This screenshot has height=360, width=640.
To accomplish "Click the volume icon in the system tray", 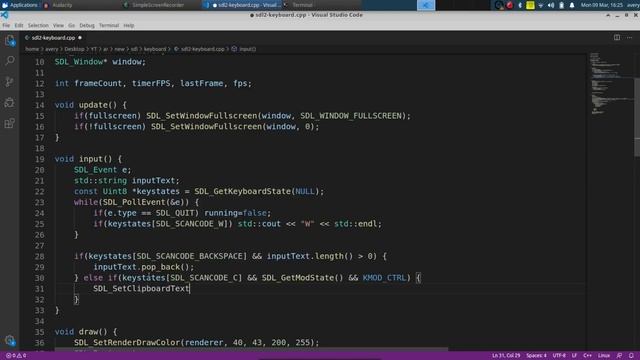I will coord(551,5).
